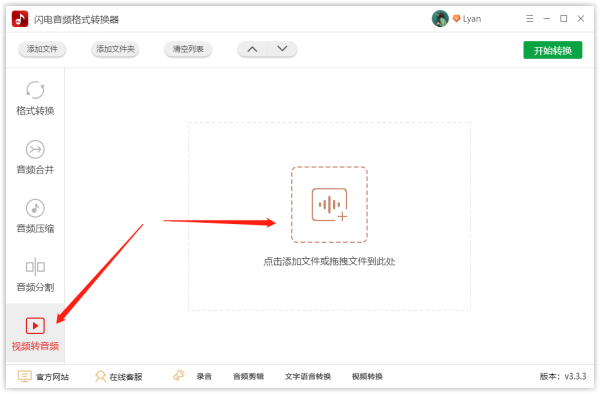Click the 点击添加文件或拖拽文件到此处 text
The width and height of the screenshot is (600, 394).
click(329, 262)
